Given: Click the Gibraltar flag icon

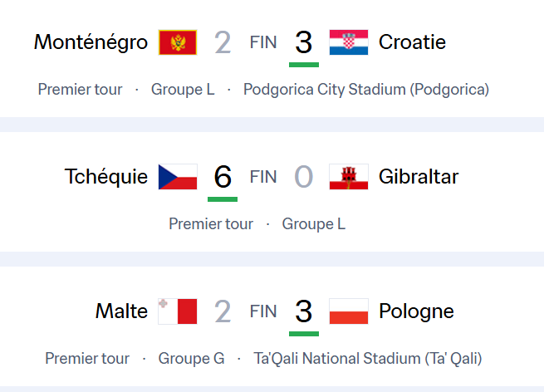Looking at the screenshot, I should click(349, 177).
